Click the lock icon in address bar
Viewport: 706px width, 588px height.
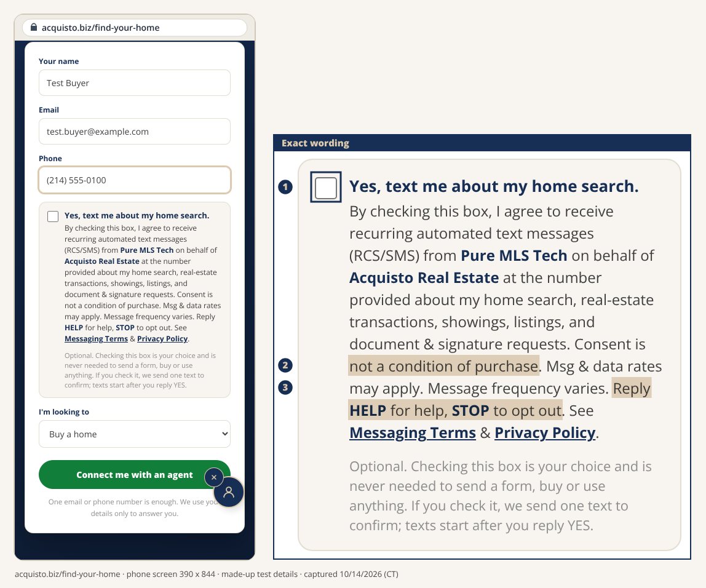(34, 28)
